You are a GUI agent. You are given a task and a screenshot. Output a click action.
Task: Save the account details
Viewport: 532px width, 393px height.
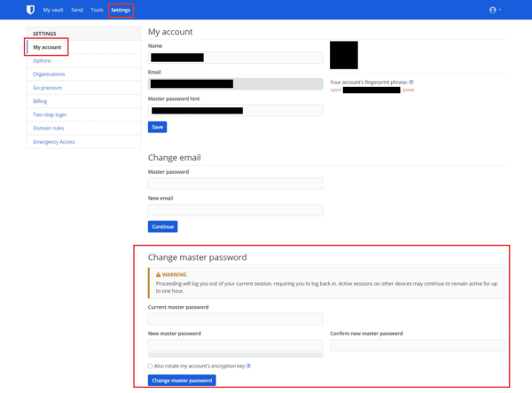[158, 127]
